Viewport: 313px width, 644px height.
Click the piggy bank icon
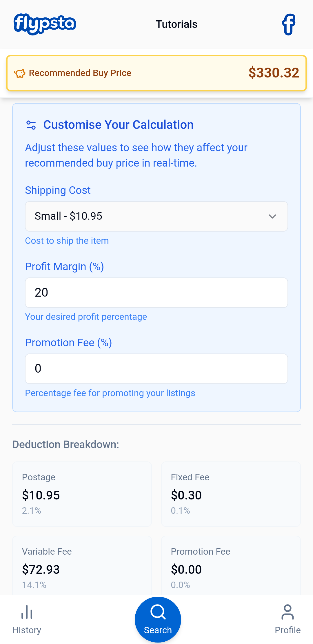click(x=20, y=73)
